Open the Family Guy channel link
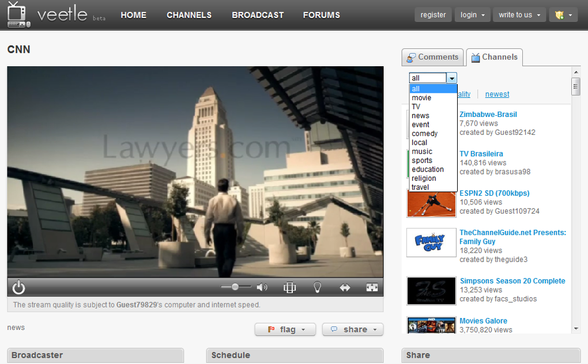The width and height of the screenshot is (588, 364). (512, 237)
